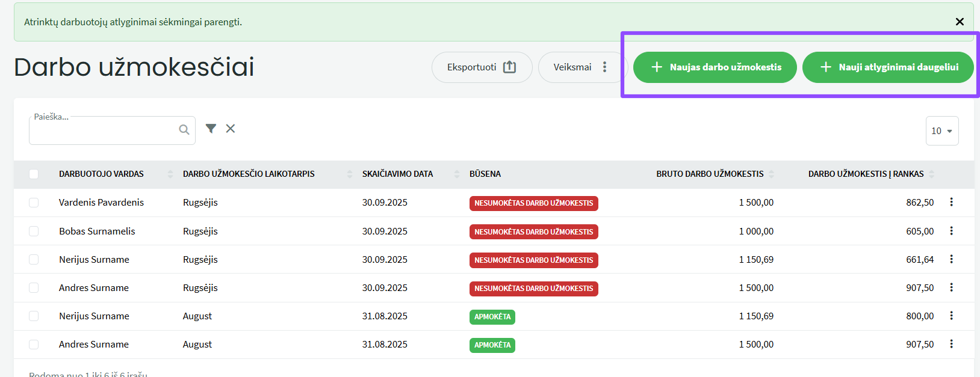The height and width of the screenshot is (377, 980).
Task: Open the filter funnel icon
Action: pyautogui.click(x=211, y=129)
